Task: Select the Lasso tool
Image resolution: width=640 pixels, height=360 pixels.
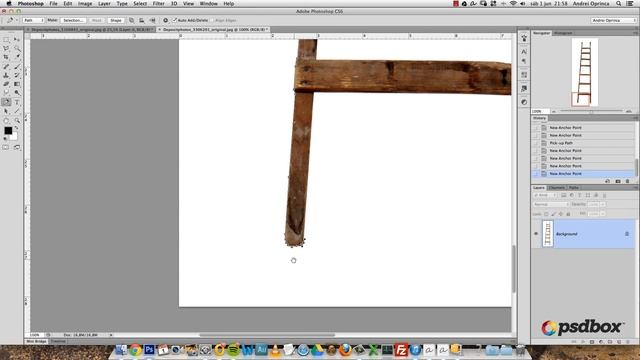Action: (6, 49)
